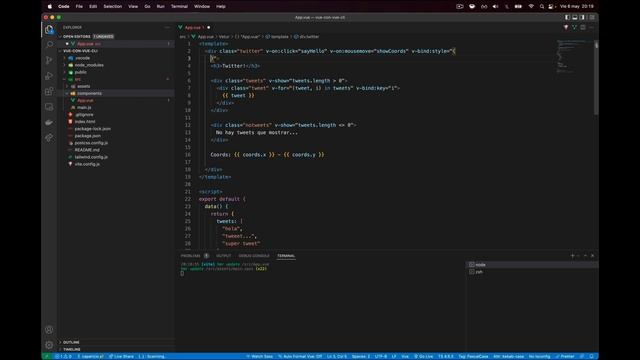
Task: Open the Run and Debug view
Action: (49, 76)
